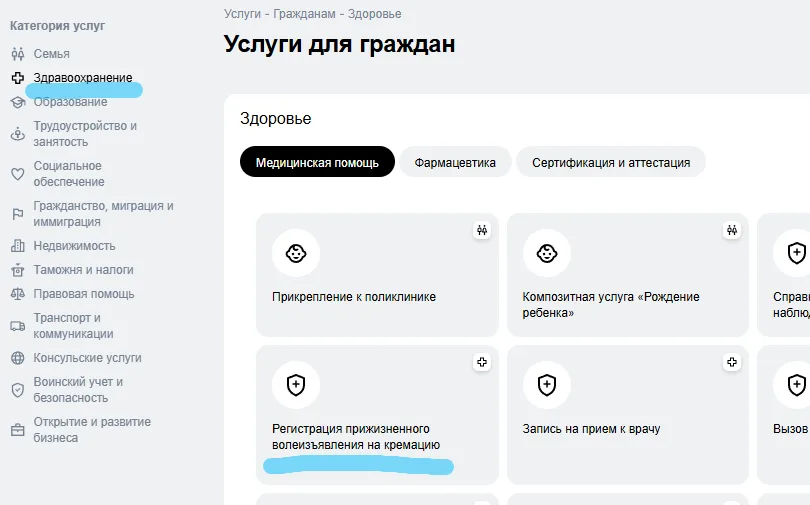Click the Услуги breadcrumb link
Screen dimensions: 810x505
pos(242,14)
